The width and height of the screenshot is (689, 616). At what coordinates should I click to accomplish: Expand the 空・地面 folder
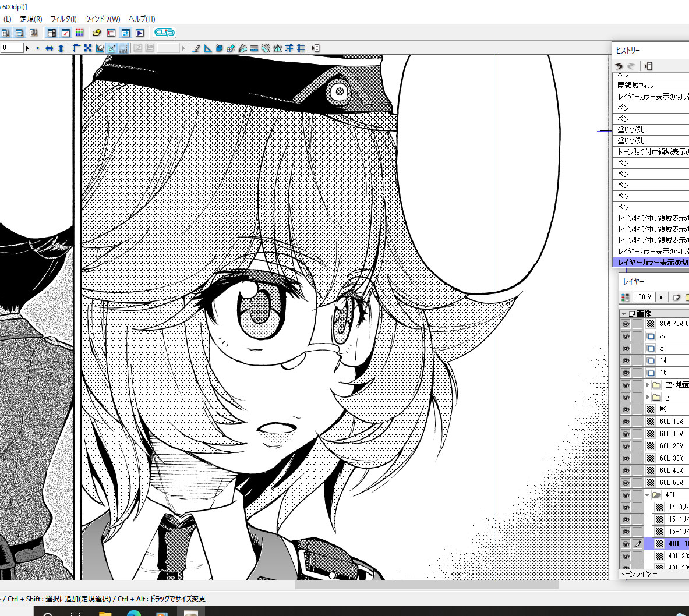click(x=647, y=385)
